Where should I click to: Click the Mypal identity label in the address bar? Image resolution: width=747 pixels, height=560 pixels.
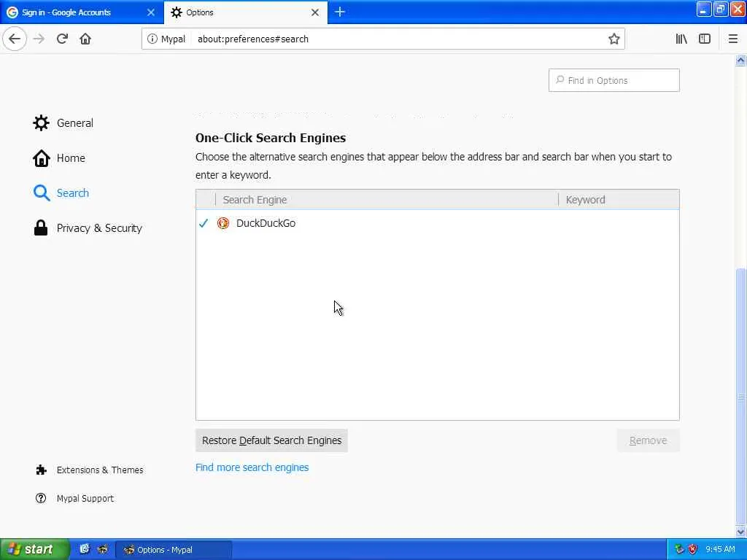click(173, 39)
